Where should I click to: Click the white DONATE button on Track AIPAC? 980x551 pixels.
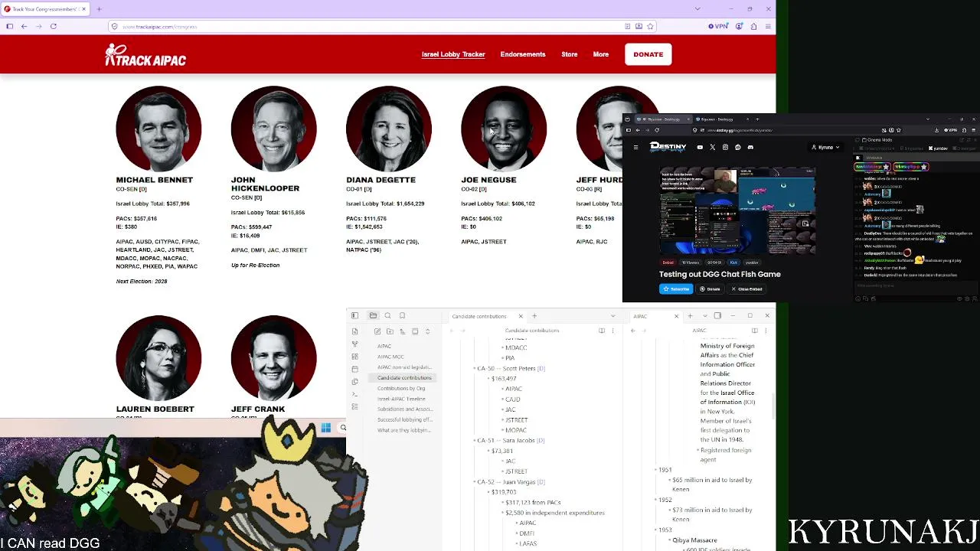coord(648,54)
